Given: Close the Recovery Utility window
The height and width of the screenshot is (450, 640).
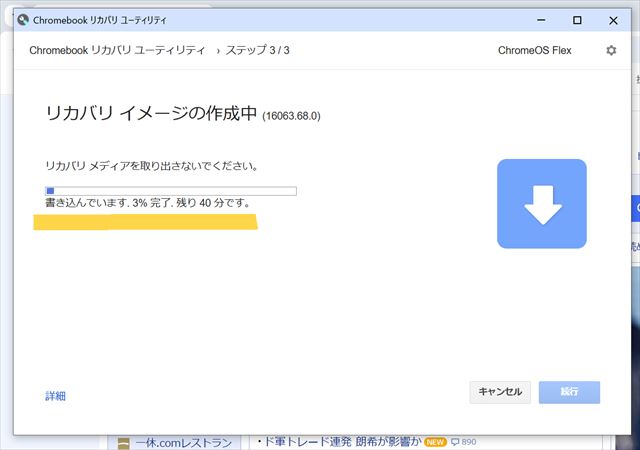Looking at the screenshot, I should click(x=613, y=20).
